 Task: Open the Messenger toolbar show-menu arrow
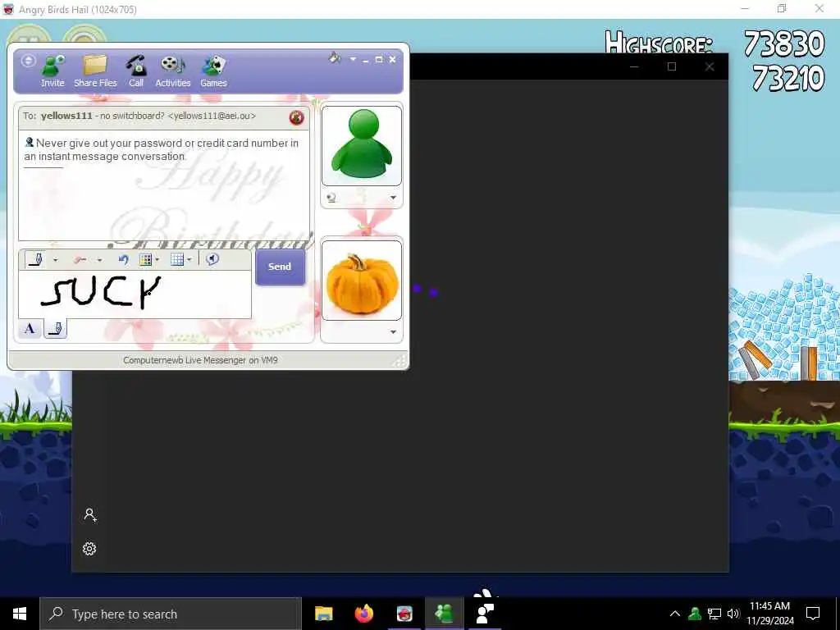click(x=353, y=59)
